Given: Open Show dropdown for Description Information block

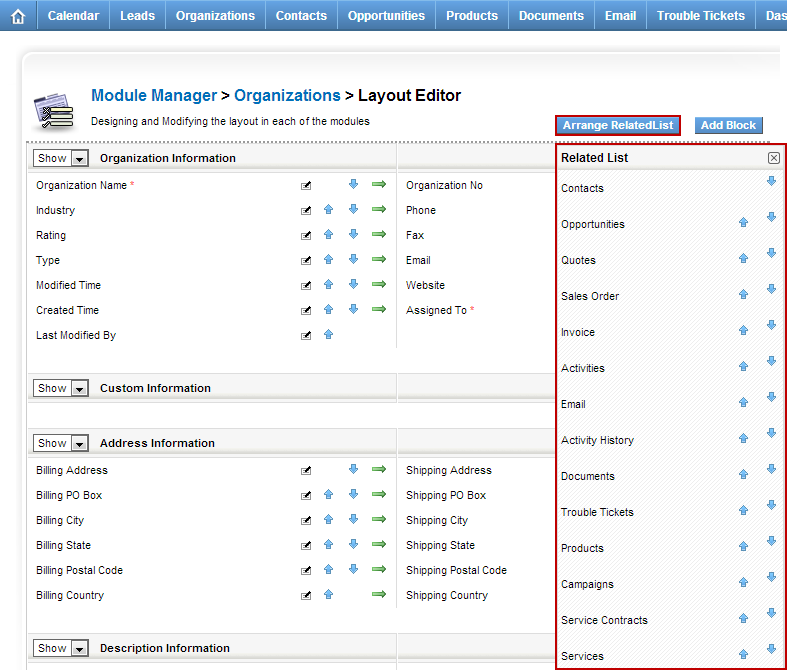Looking at the screenshot, I should pyautogui.click(x=61, y=648).
